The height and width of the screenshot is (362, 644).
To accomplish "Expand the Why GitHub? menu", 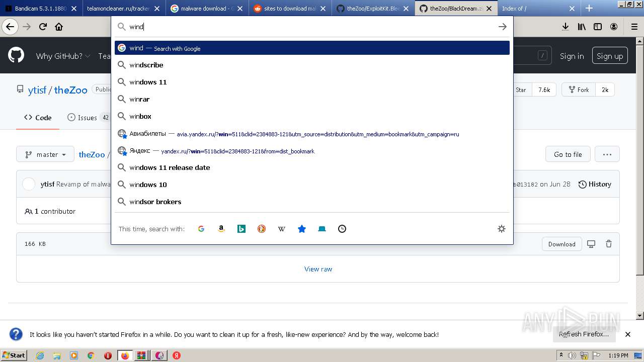I will click(x=63, y=56).
